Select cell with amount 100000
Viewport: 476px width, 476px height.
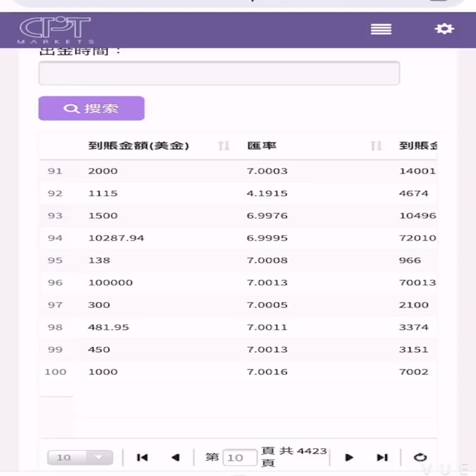point(110,283)
